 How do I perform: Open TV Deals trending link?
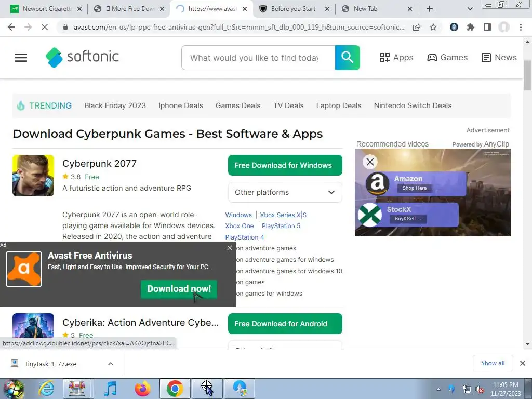click(288, 105)
